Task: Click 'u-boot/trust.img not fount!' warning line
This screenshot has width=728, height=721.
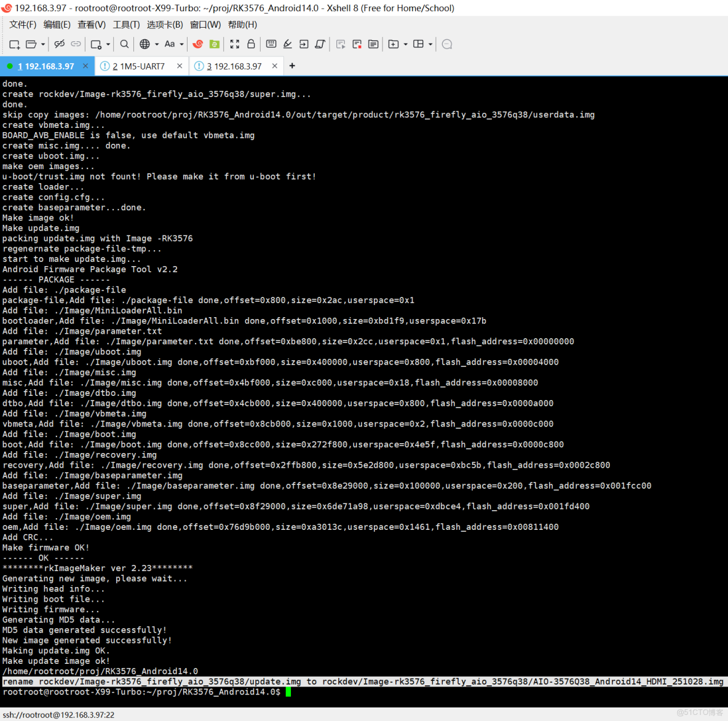Action: [x=159, y=176]
